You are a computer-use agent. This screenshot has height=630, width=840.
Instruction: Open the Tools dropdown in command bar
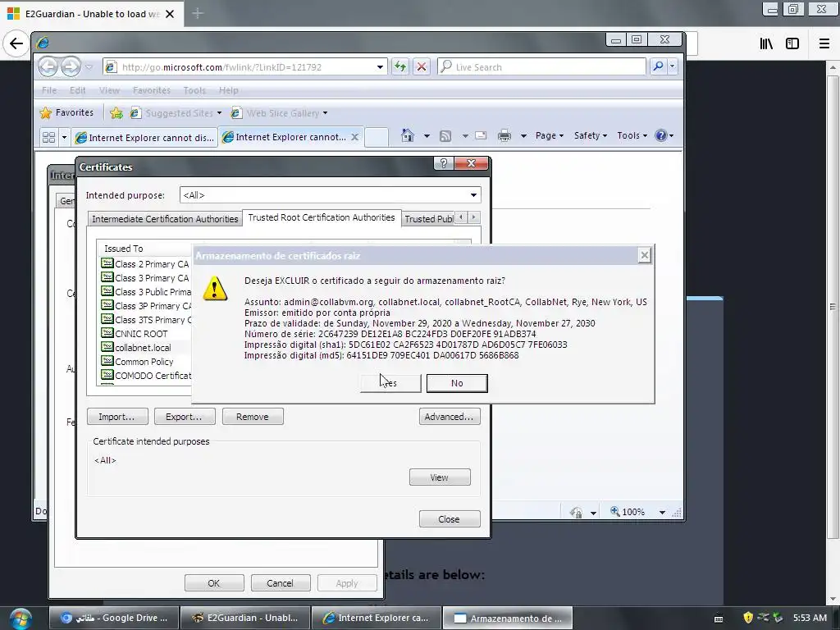click(632, 135)
